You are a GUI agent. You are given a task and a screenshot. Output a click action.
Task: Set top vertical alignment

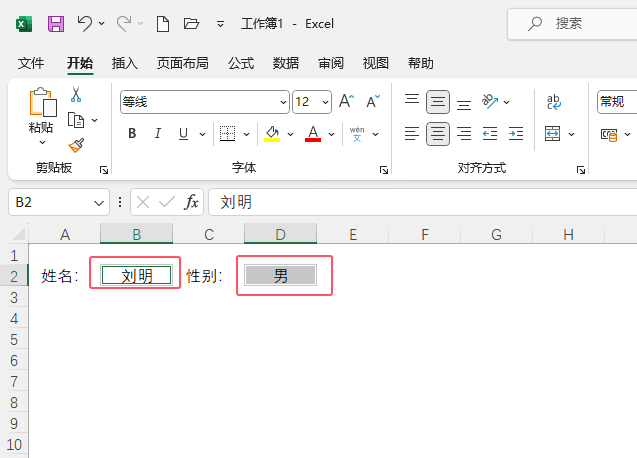[412, 102]
